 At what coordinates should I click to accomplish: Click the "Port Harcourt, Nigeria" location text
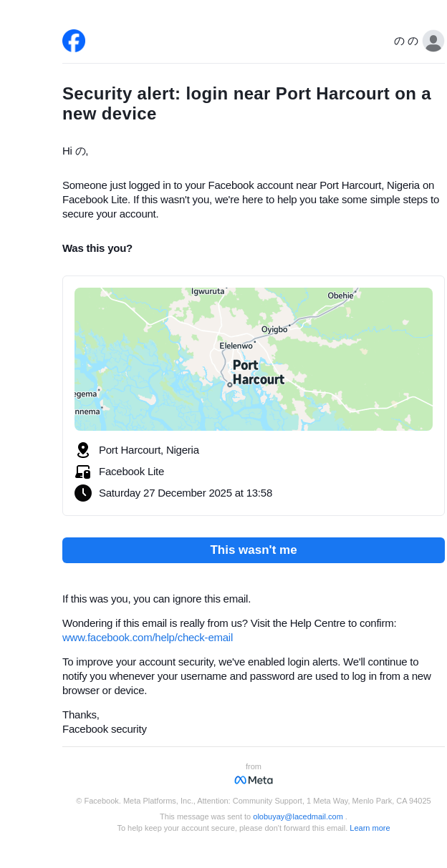(149, 450)
